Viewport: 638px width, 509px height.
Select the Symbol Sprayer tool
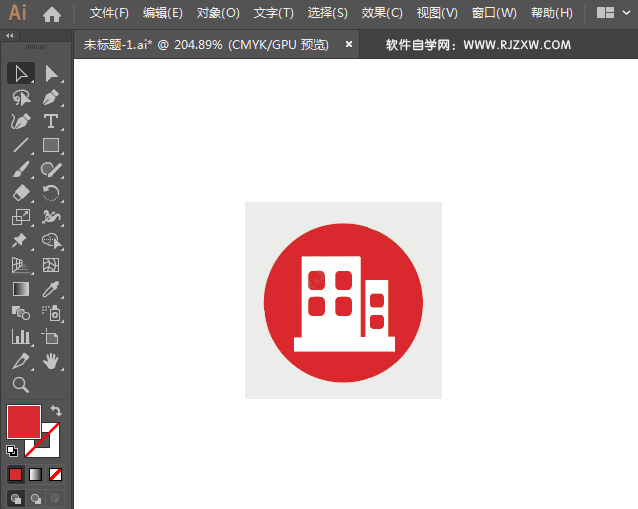click(x=51, y=313)
